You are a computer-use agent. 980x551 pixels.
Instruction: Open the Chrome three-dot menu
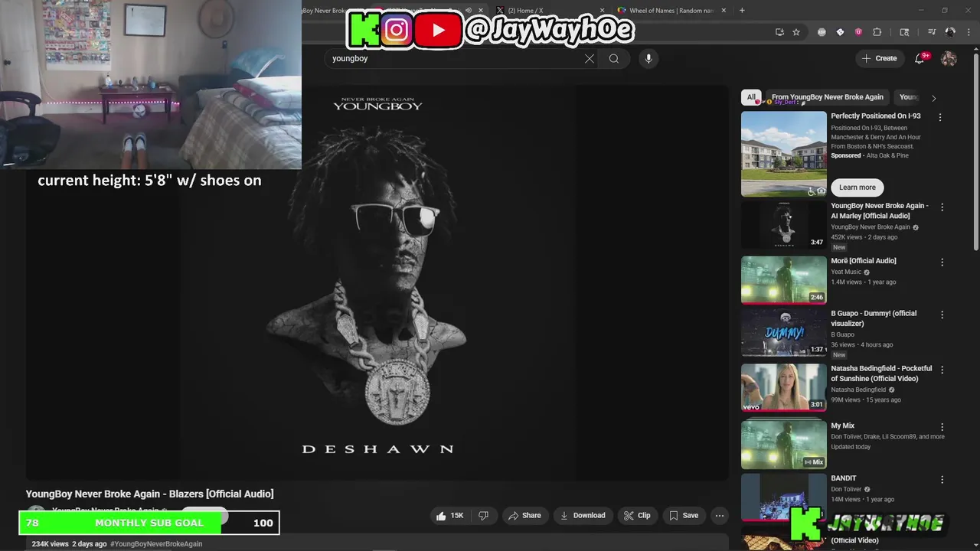pos(968,32)
